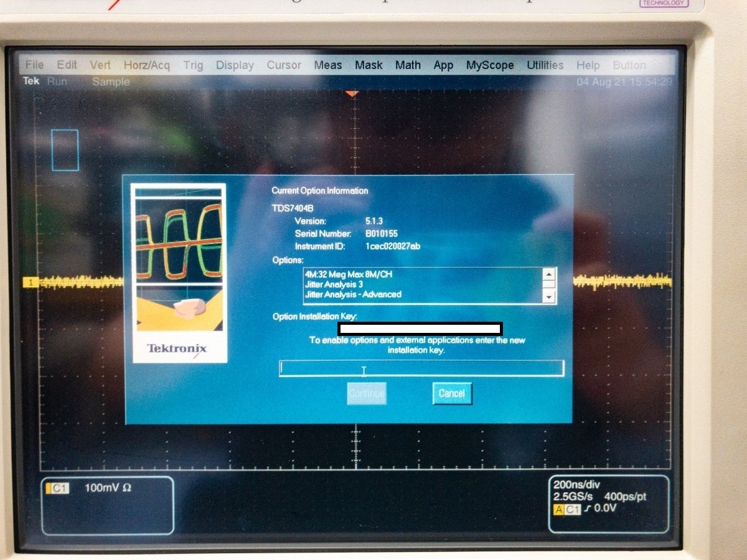Click the Instrument ID 1cec020027ab value
Image resolution: width=747 pixels, height=560 pixels.
pyautogui.click(x=393, y=246)
